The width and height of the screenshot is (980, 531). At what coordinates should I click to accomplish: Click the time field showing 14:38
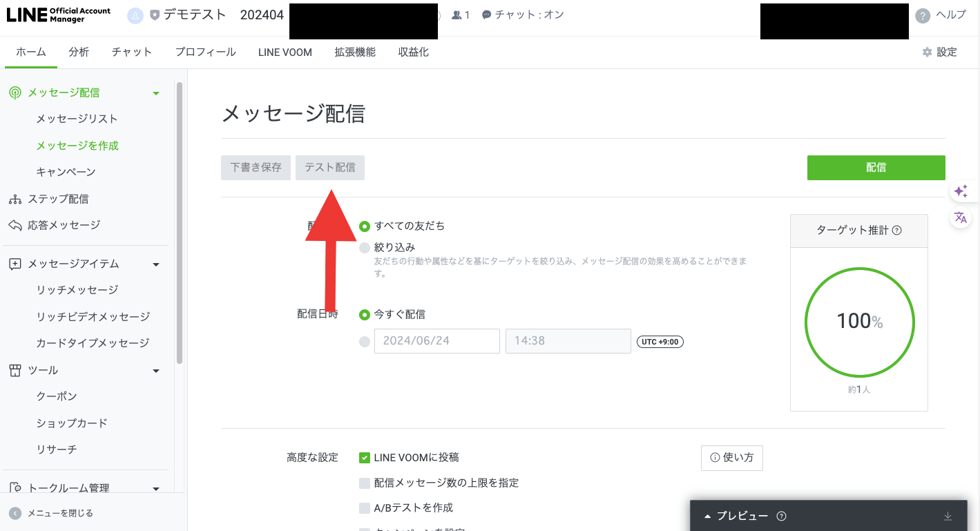(568, 341)
